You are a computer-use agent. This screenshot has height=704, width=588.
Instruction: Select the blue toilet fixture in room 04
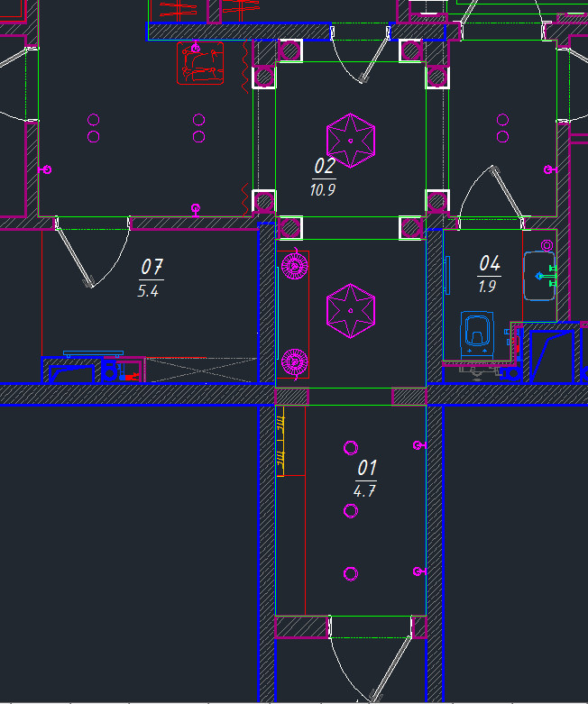[476, 334]
